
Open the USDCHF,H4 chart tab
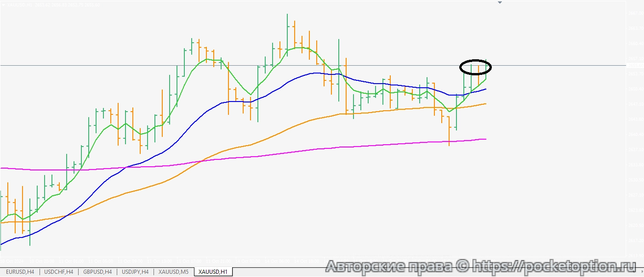(58, 272)
